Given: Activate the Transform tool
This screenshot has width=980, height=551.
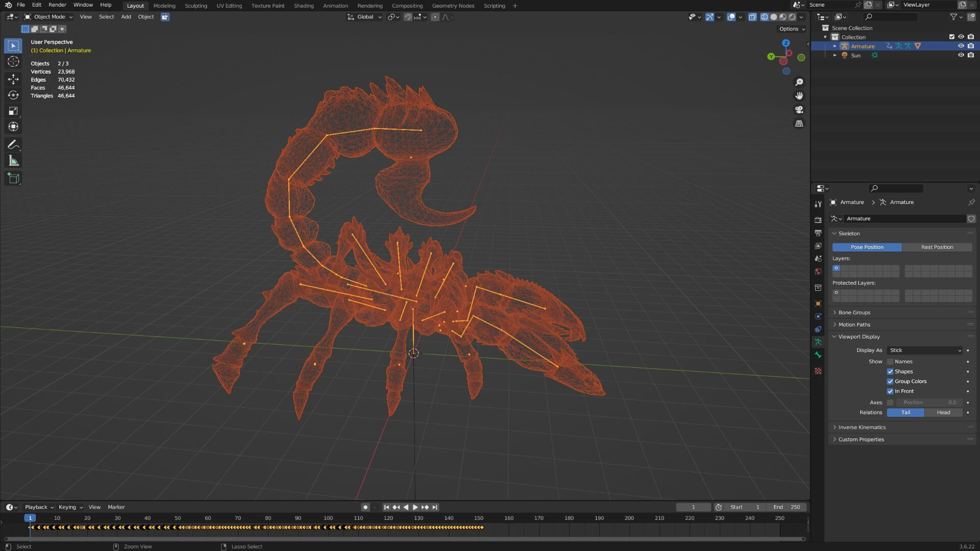Looking at the screenshot, I should (13, 127).
